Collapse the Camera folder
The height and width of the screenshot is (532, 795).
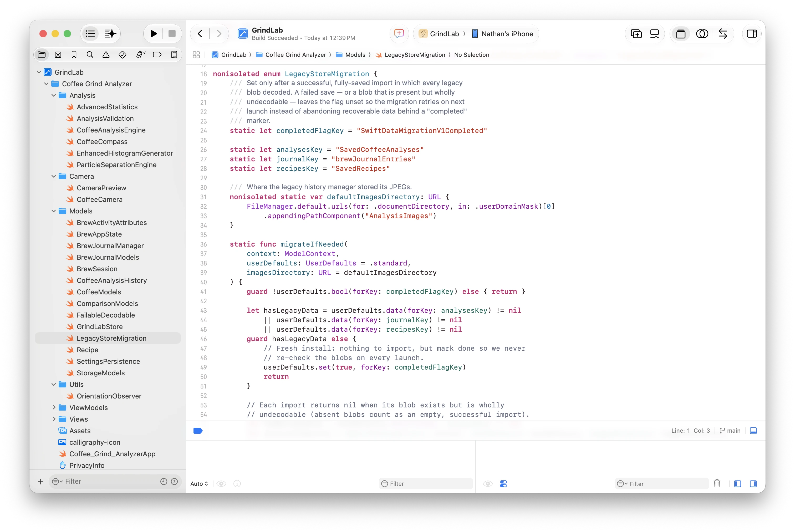[x=54, y=176]
